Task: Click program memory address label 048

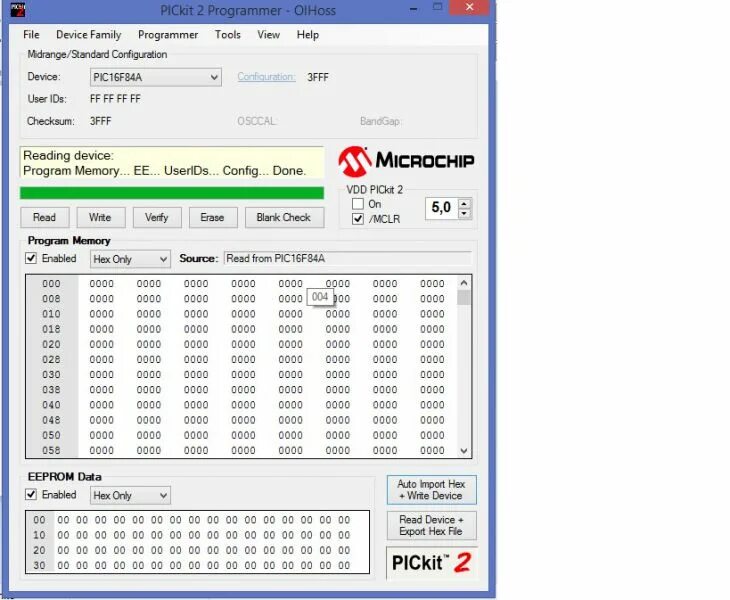Action: (x=51, y=420)
